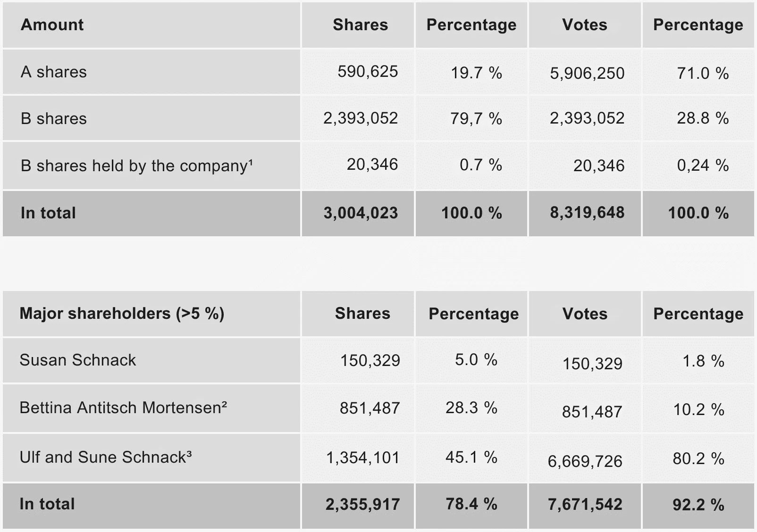
Task: Click the A shares row label
Action: 54,72
